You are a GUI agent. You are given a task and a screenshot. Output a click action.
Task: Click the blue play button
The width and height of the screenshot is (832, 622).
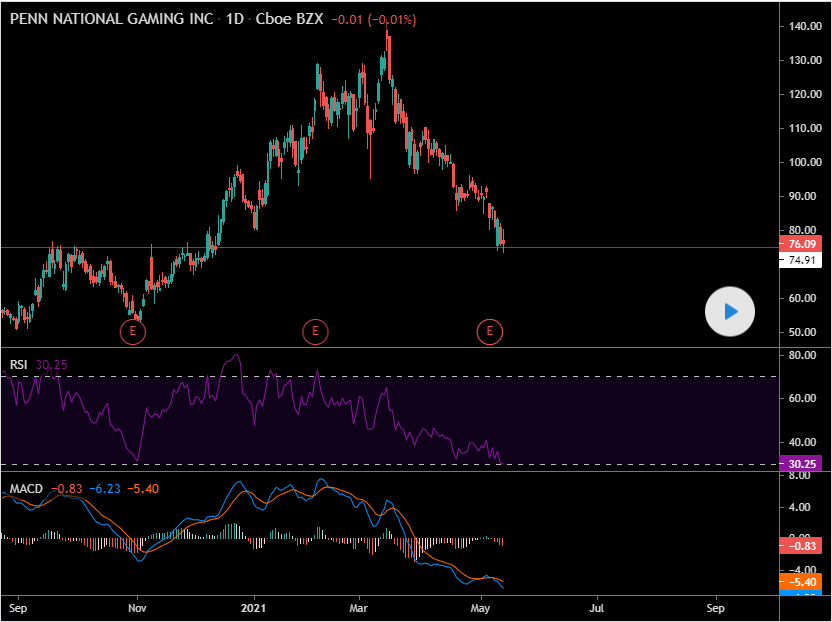[730, 312]
